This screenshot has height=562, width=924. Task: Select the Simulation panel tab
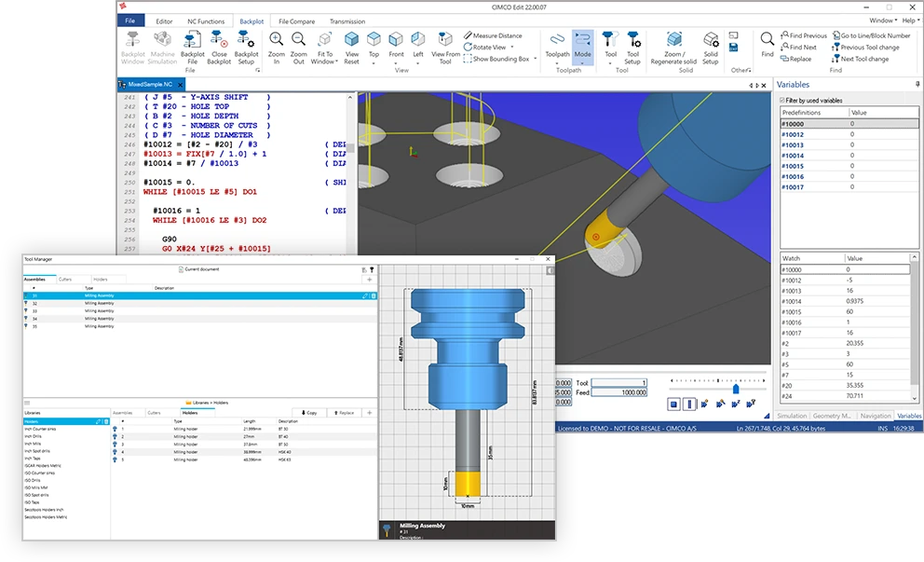pos(792,416)
